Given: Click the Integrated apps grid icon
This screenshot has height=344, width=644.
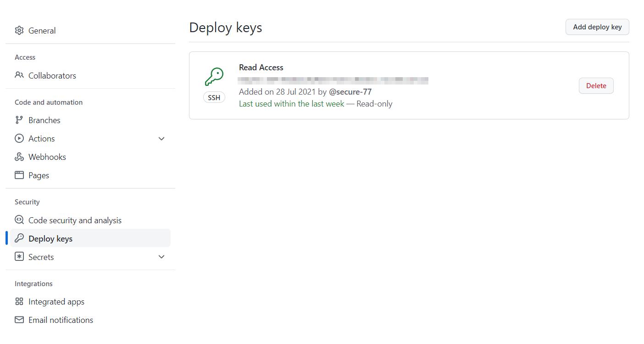Looking at the screenshot, I should click(19, 302).
